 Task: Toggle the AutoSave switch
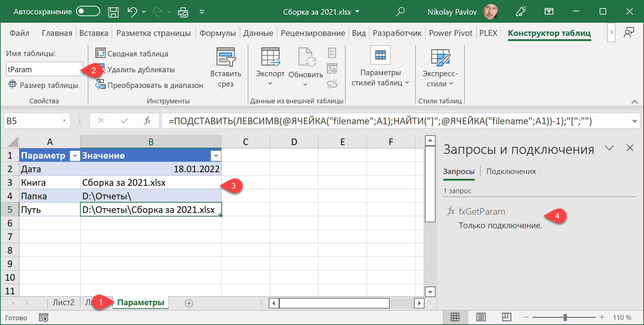click(88, 11)
